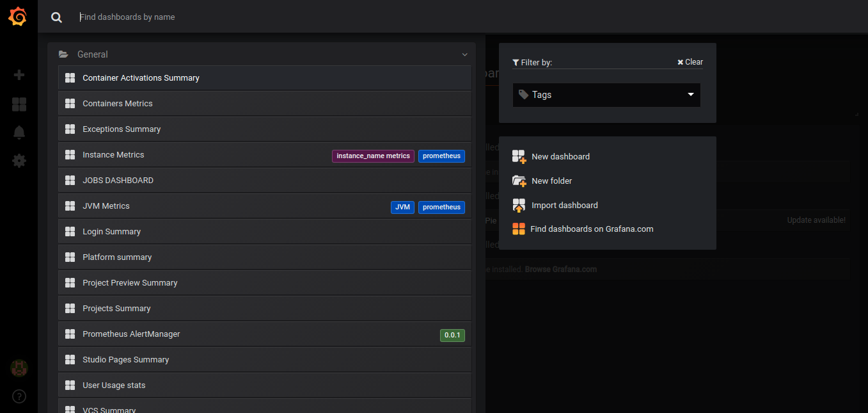Toggle the instance_name metrics tag
The image size is (868, 413).
(373, 156)
